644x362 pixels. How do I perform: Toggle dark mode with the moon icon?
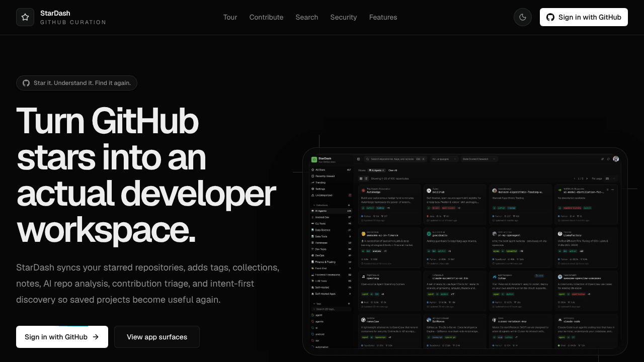pos(523,17)
